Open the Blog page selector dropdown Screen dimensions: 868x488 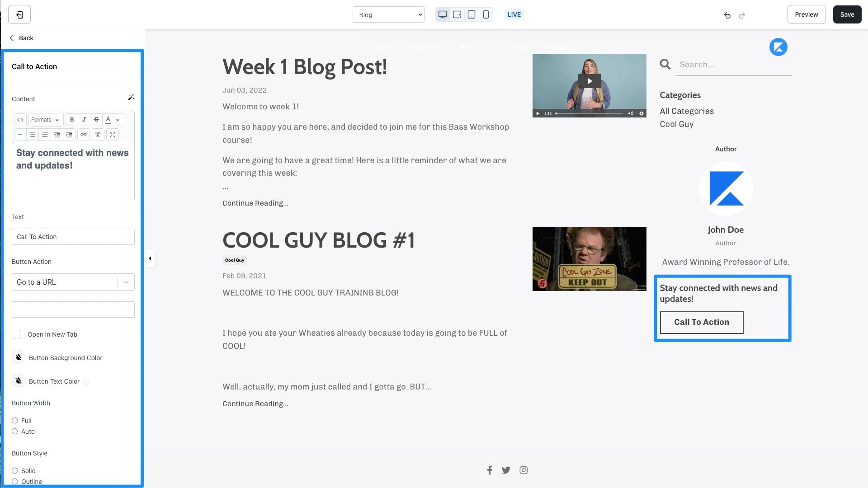click(x=388, y=14)
